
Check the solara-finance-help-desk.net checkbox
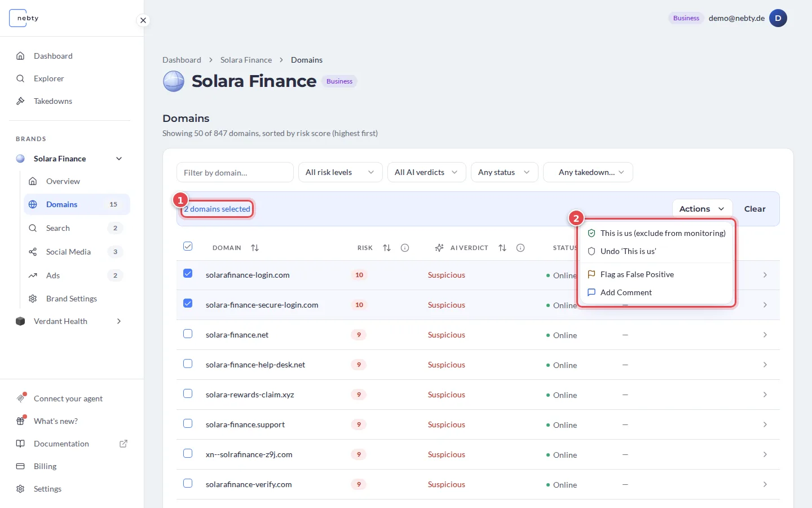(x=188, y=364)
